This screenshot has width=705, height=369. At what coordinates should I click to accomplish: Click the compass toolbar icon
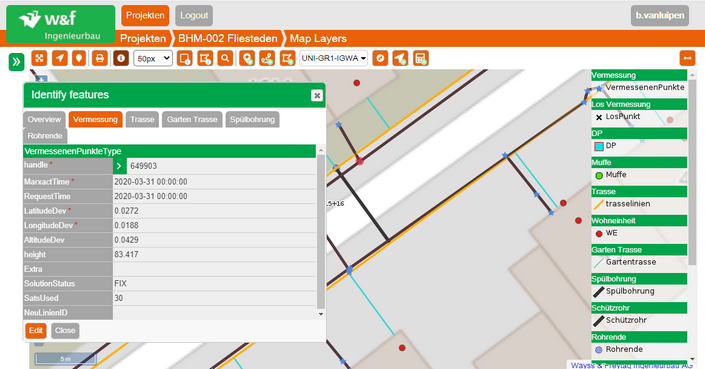coord(380,58)
